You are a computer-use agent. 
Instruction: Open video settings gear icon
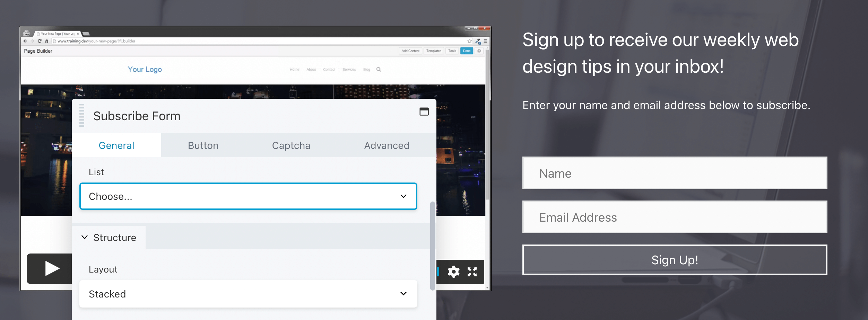pyautogui.click(x=453, y=272)
